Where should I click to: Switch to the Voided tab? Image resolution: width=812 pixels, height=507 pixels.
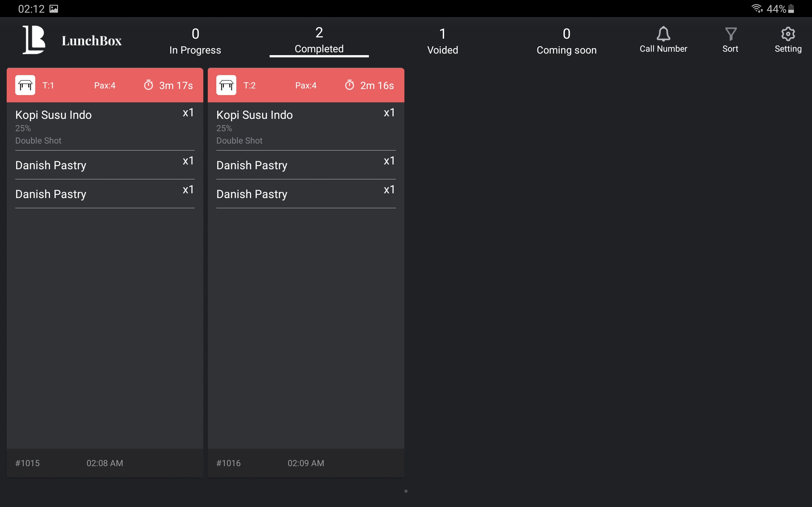point(442,41)
